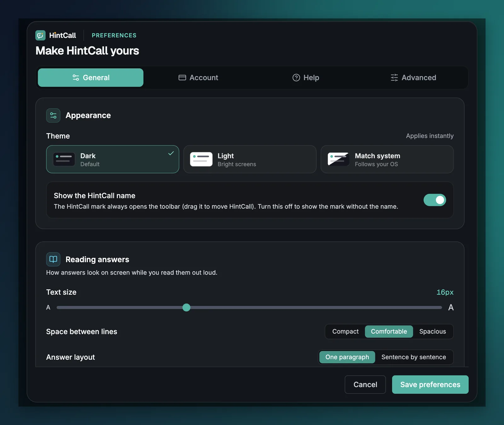Viewport: 504px width, 425px height.
Task: Click the HintCall logo icon
Action: coord(40,35)
